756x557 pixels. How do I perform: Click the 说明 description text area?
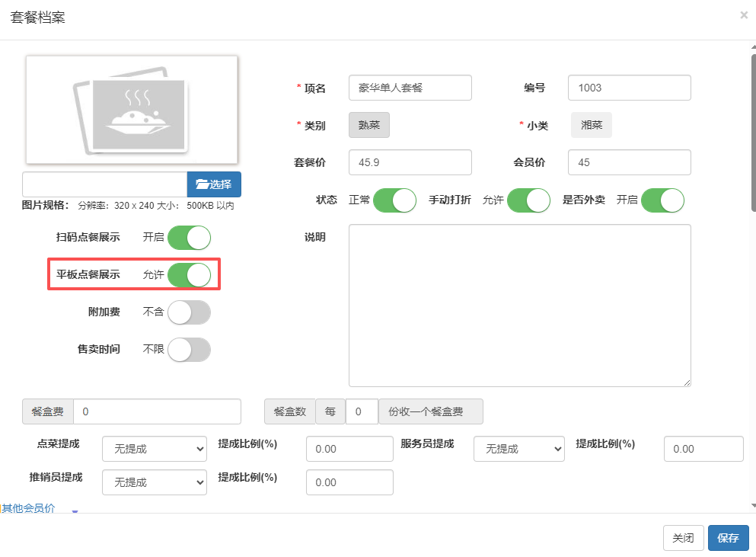[x=519, y=305]
